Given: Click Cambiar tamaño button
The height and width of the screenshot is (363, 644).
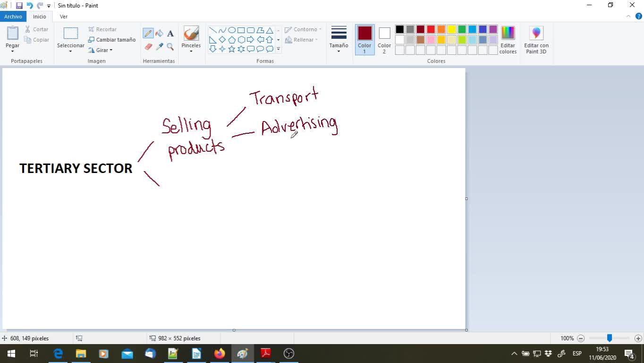Looking at the screenshot, I should (112, 40).
